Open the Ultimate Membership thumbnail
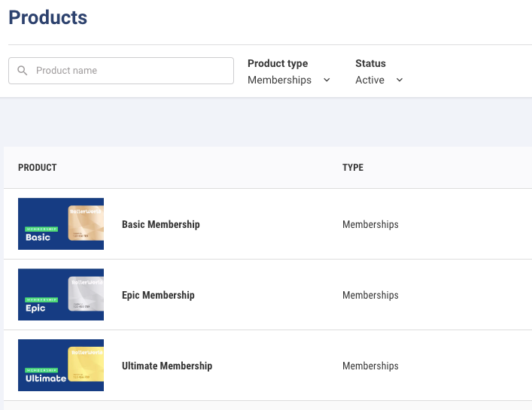The image size is (532, 410). tap(61, 365)
